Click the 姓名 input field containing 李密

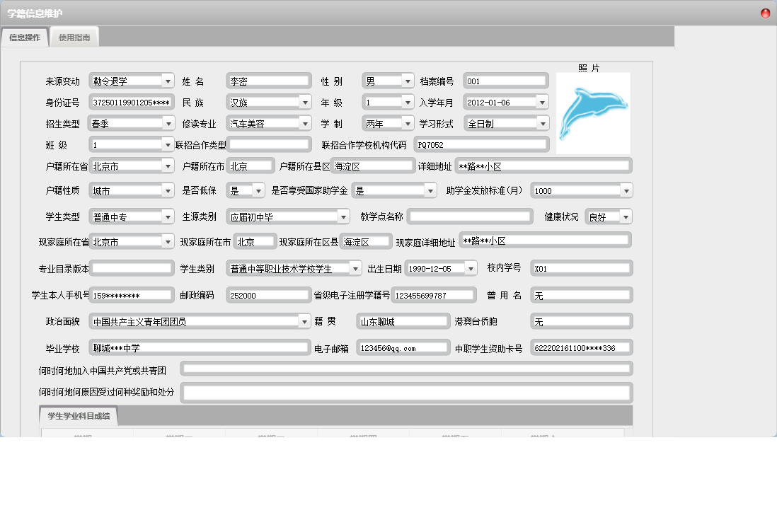click(x=268, y=81)
